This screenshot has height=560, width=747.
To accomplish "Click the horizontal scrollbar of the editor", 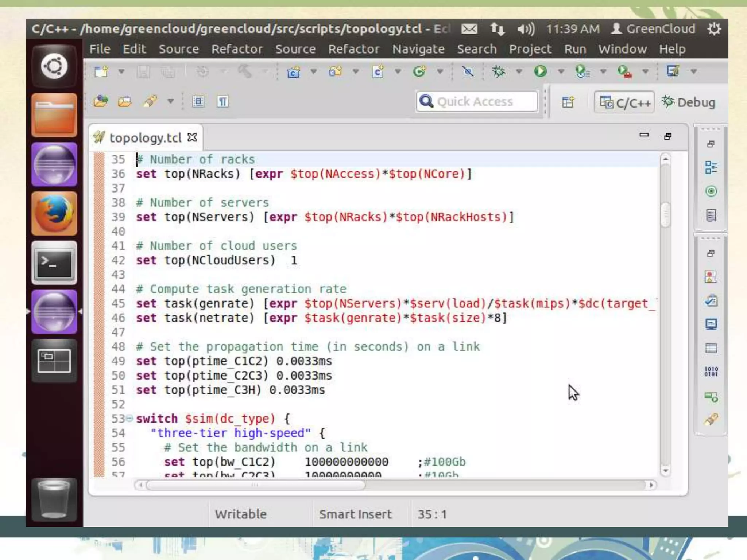I will tap(255, 485).
